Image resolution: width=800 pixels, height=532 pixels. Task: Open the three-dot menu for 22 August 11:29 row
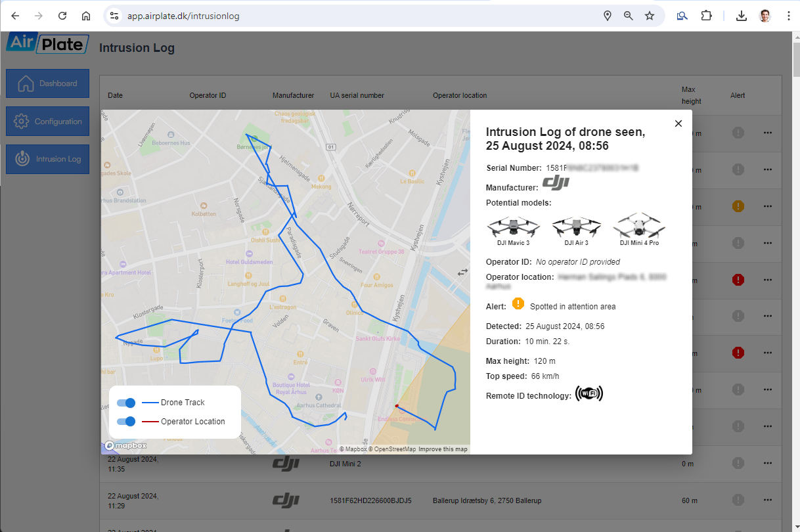click(x=768, y=500)
